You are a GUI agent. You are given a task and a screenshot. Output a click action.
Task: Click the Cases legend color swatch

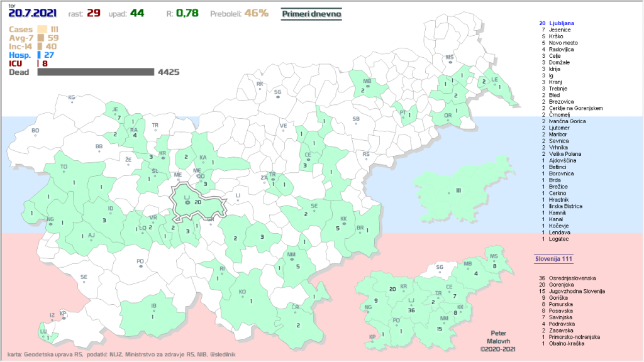coord(42,29)
